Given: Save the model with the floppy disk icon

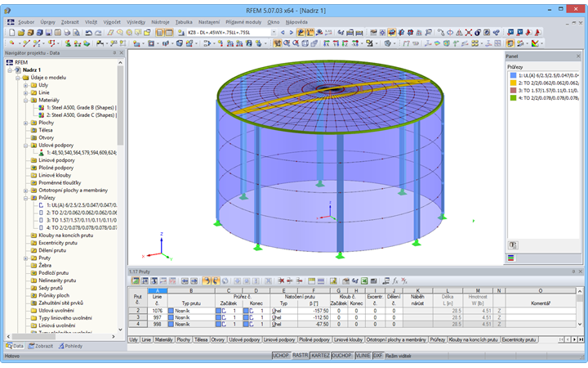Looking at the screenshot, I should click(x=49, y=33).
